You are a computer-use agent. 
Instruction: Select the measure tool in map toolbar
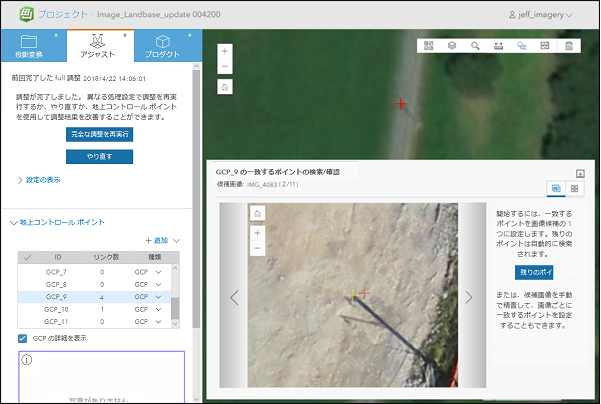coord(498,46)
